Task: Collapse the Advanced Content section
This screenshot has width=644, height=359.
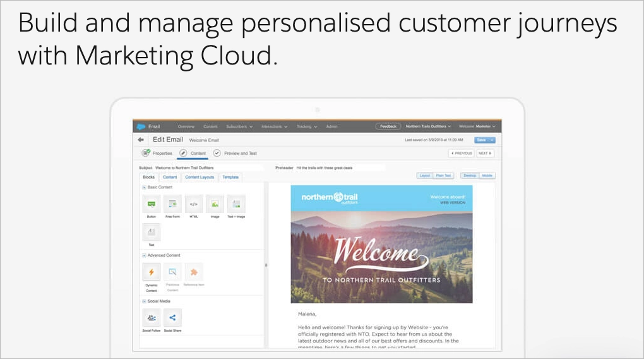Action: pyautogui.click(x=144, y=255)
